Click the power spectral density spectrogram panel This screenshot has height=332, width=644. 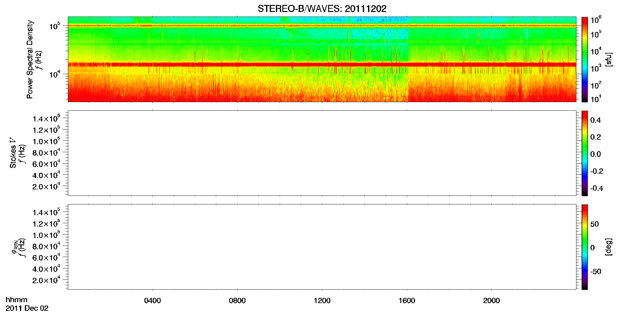click(322, 59)
